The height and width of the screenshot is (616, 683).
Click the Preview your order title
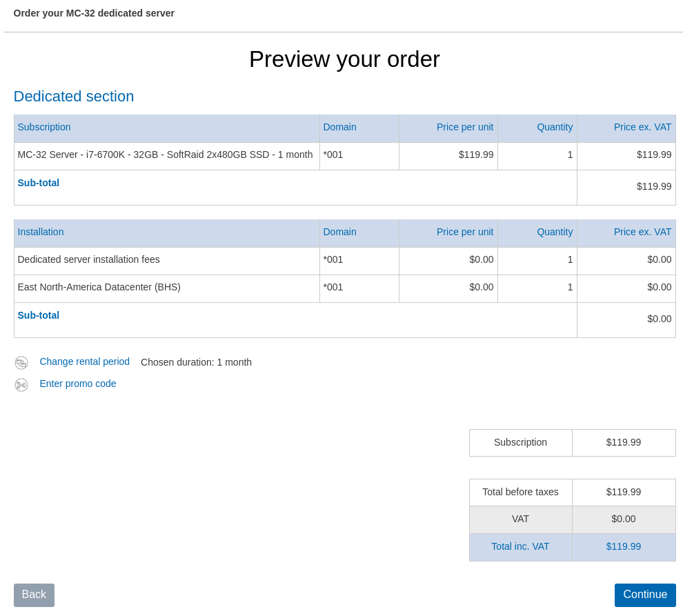[344, 59]
